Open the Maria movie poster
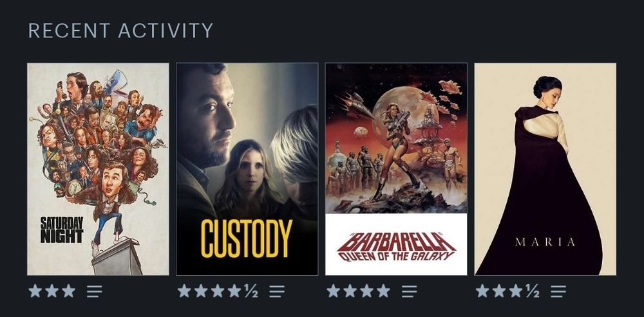 [x=545, y=169]
